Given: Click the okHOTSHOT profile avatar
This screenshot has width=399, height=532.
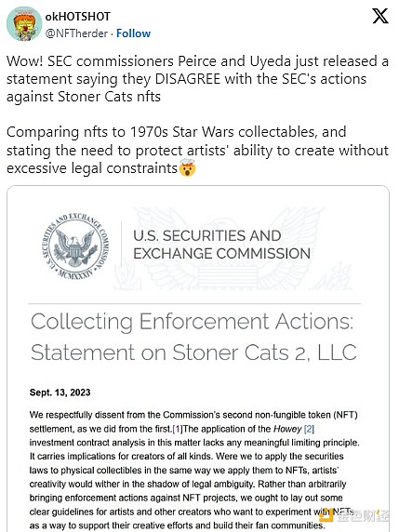Looking at the screenshot, I should click(x=24, y=24).
